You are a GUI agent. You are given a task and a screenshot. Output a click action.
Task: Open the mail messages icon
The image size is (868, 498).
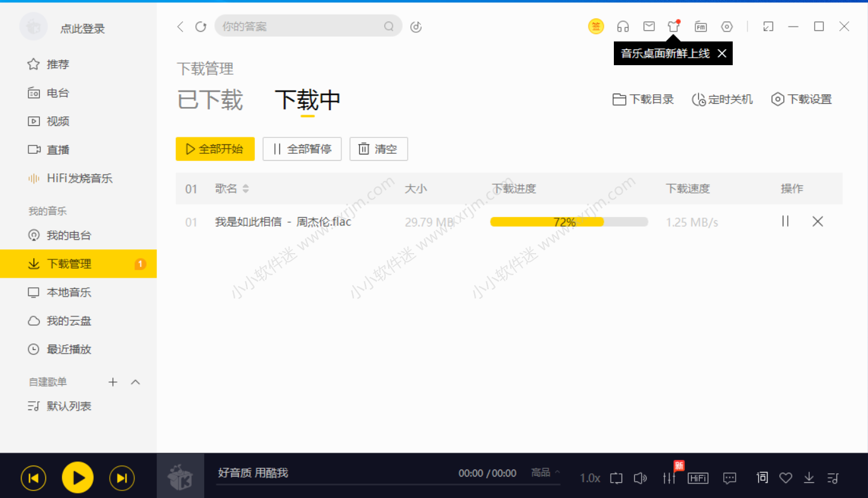tap(649, 26)
